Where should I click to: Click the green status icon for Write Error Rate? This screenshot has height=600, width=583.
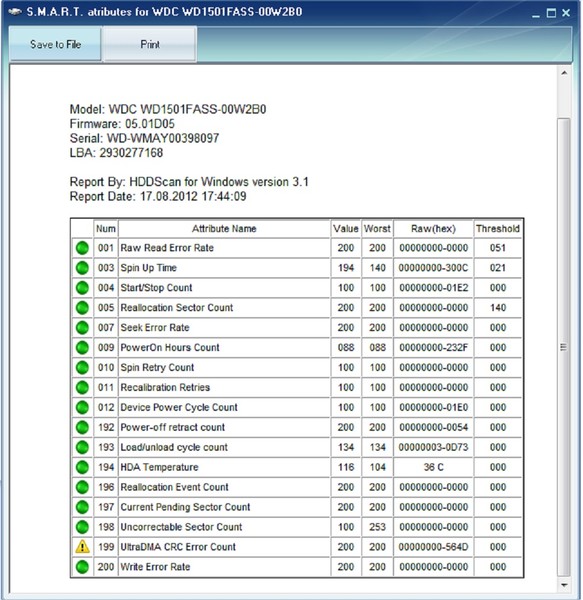click(x=82, y=567)
